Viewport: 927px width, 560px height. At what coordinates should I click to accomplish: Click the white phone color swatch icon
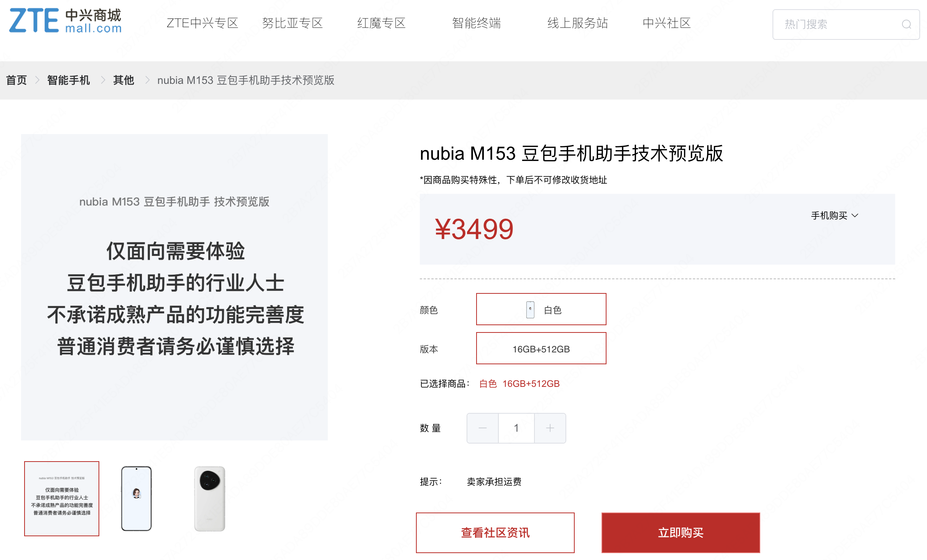pos(530,309)
